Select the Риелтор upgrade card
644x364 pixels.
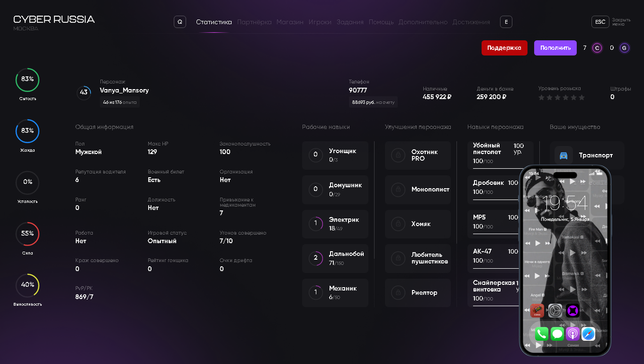tap(418, 293)
